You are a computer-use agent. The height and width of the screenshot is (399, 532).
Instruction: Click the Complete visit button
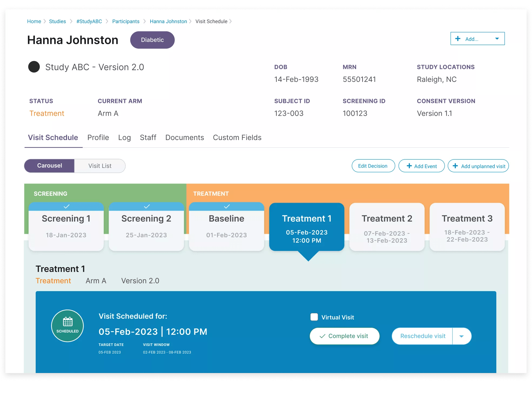[344, 336]
